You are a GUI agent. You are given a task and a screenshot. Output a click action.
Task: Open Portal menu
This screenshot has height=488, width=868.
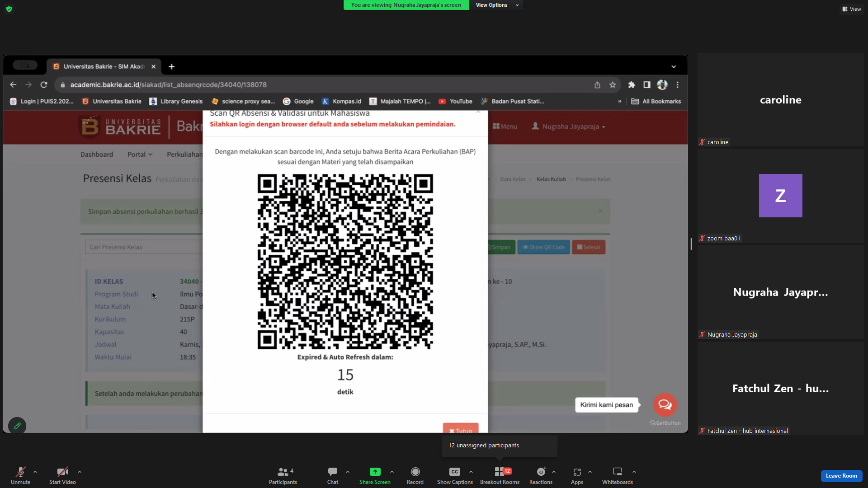click(x=140, y=154)
